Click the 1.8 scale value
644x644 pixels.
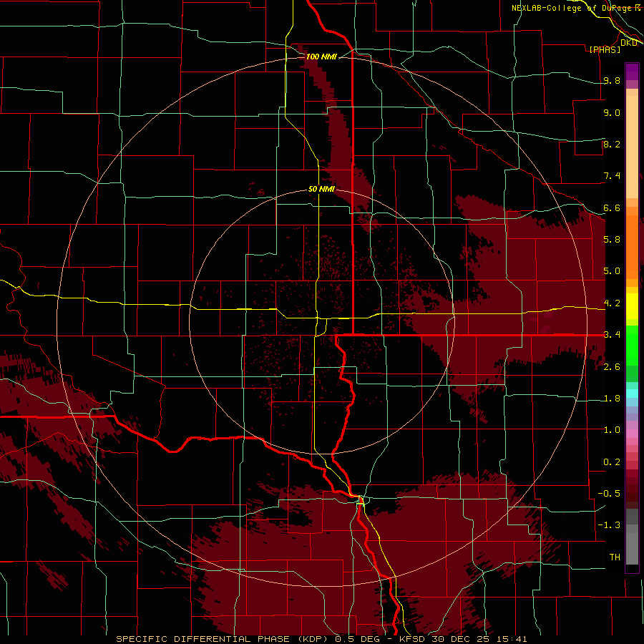(x=612, y=399)
